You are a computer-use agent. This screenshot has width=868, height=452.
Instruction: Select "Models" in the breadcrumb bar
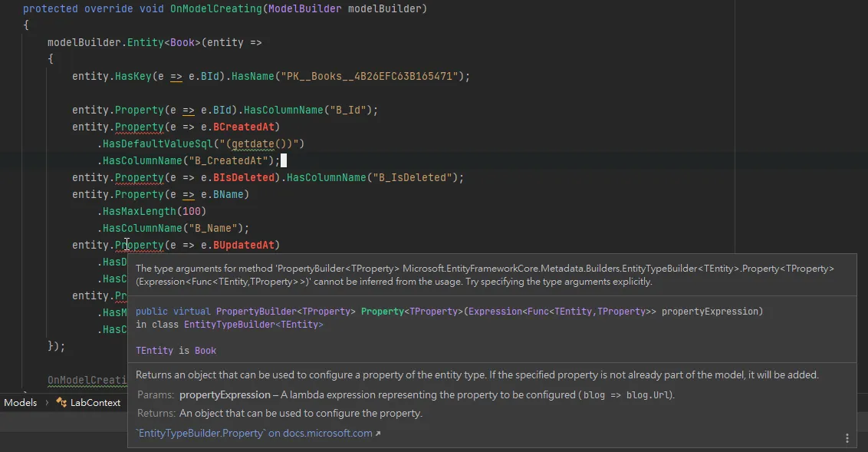pos(20,402)
